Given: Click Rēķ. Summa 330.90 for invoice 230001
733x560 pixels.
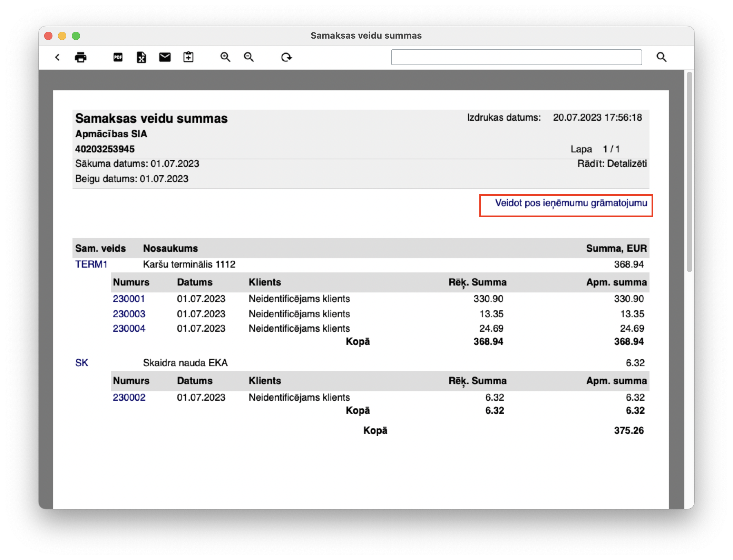Looking at the screenshot, I should pyautogui.click(x=488, y=299).
